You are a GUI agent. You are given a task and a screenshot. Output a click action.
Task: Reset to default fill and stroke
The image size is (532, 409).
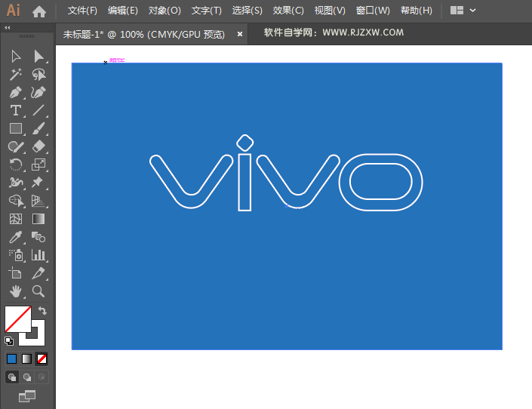(x=9, y=340)
